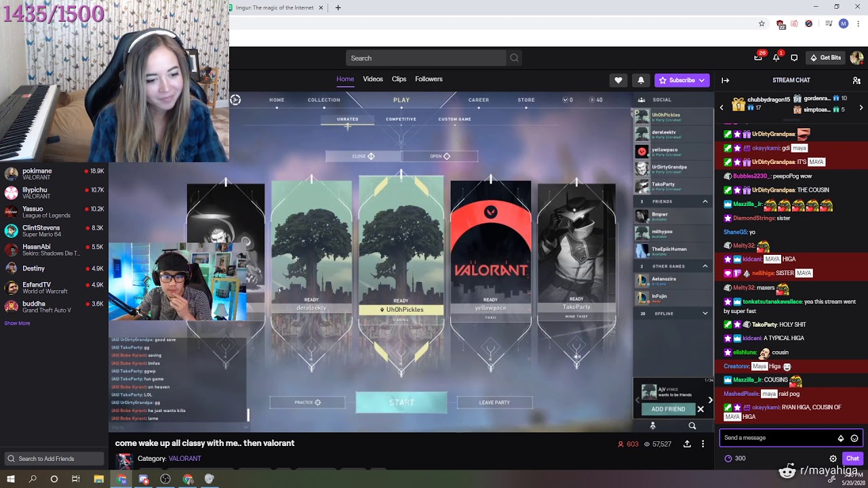Toggle channel notification bell beside Subscribe

pos(641,80)
